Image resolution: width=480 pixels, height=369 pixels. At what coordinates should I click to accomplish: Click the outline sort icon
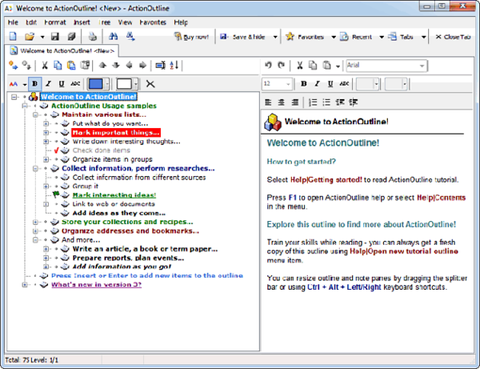pos(174,65)
